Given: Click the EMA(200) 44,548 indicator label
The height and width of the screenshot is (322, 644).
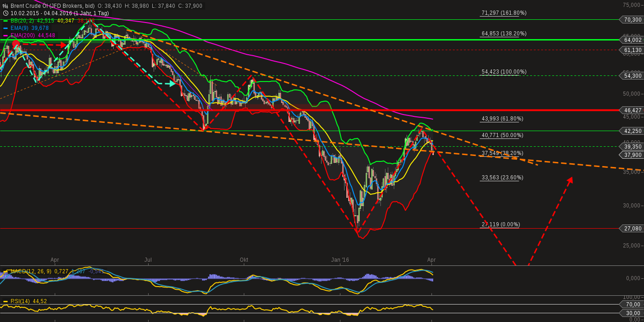Looking at the screenshot, I should pos(33,35).
